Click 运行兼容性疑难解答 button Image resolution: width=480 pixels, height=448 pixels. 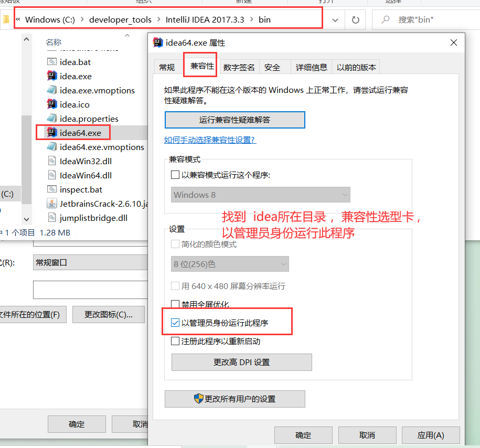click(235, 120)
